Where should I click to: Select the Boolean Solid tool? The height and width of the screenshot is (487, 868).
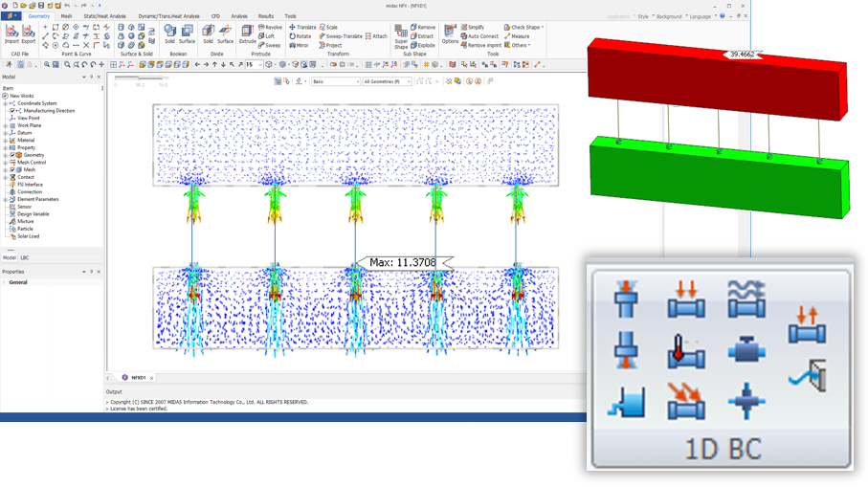point(169,34)
